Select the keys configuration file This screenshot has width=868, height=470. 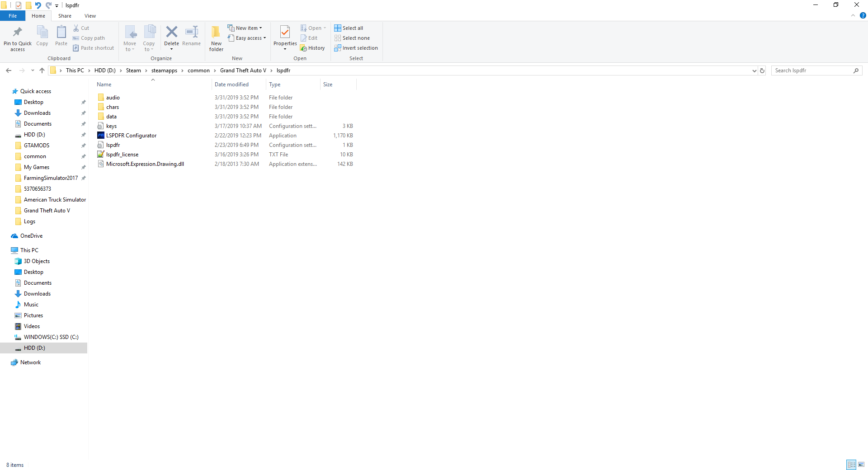click(111, 126)
